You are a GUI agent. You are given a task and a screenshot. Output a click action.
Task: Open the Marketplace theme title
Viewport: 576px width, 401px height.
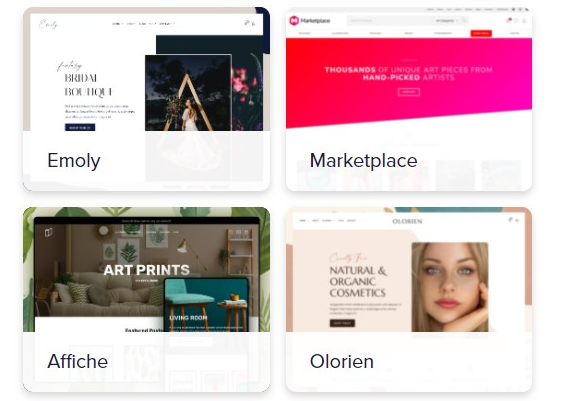(x=363, y=161)
